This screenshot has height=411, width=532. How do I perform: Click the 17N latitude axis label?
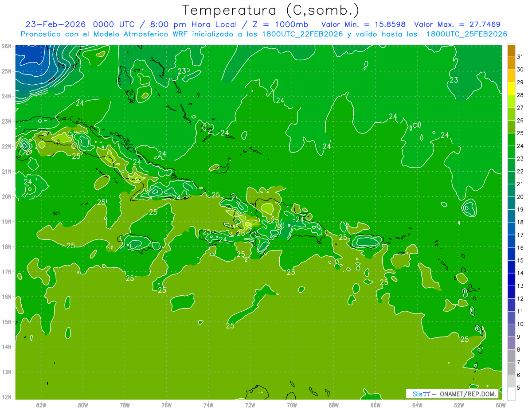(6, 271)
